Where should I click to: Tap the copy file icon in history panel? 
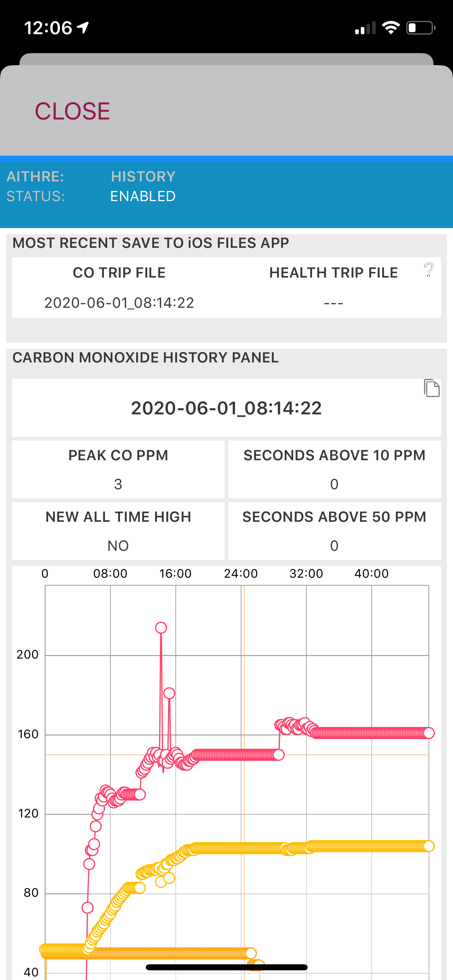(x=432, y=388)
